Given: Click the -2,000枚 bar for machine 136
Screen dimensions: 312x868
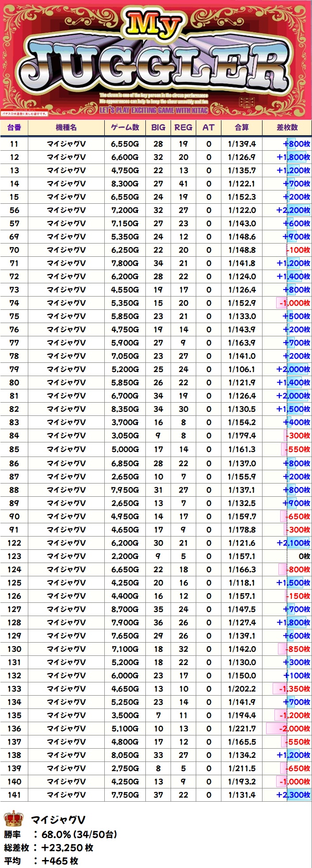Looking at the screenshot, I should coord(289,728).
